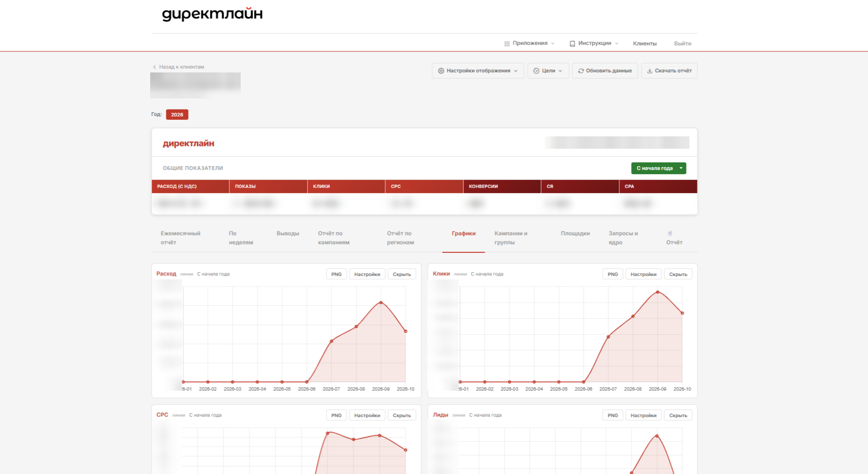
Task: Open the По неделям tab
Action: point(241,238)
